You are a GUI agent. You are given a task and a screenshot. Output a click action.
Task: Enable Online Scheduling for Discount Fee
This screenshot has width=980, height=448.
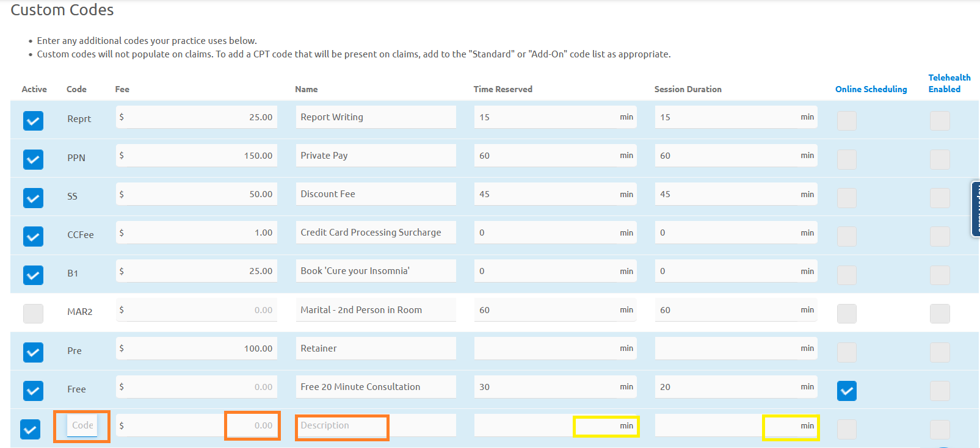coord(846,198)
